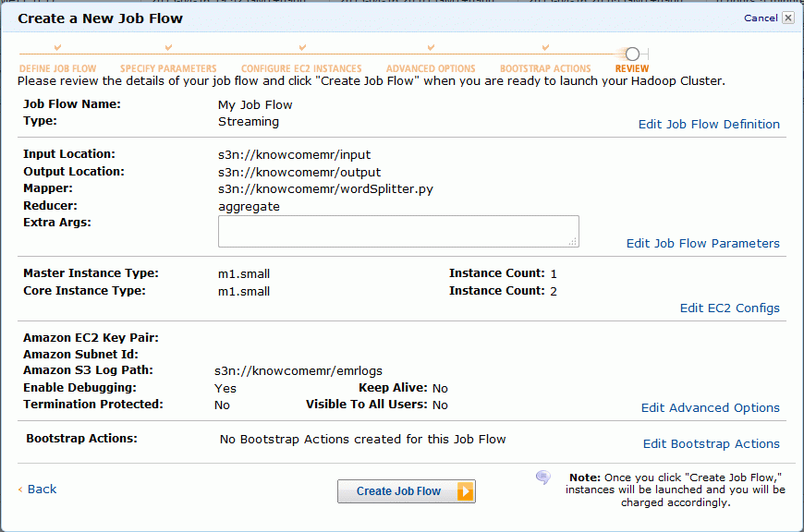Go to Define Job Flow step

[x=58, y=68]
